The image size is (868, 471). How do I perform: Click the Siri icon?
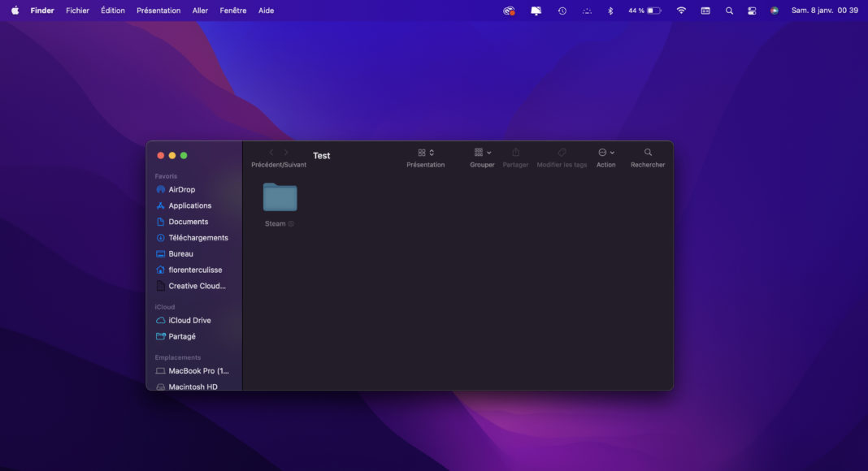pyautogui.click(x=774, y=11)
